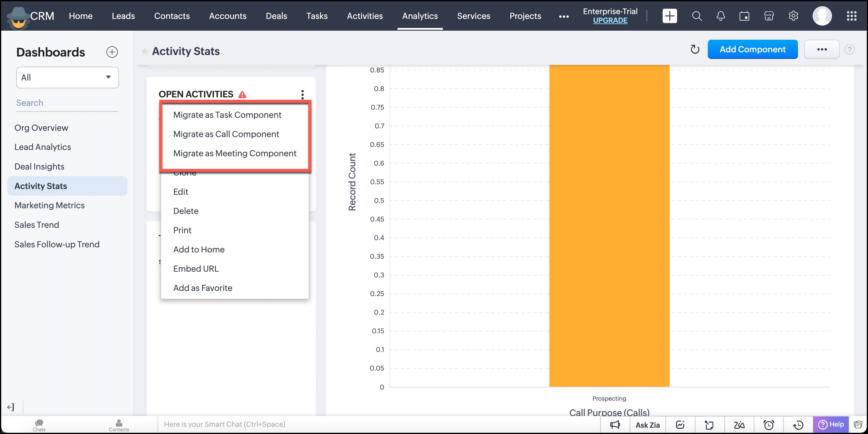
Task: Click the create new dashboard plus icon
Action: (x=112, y=52)
